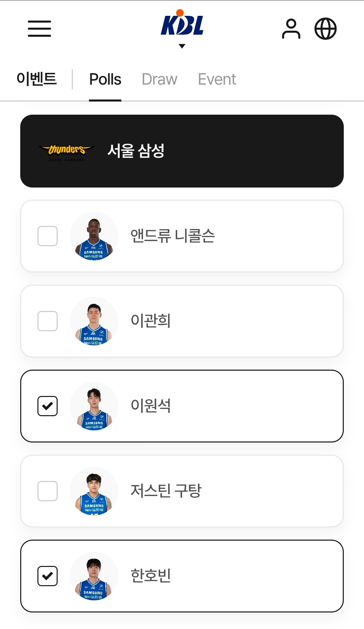Check the 이관희 checkbox
Image resolution: width=364 pixels, height=629 pixels.
(48, 321)
